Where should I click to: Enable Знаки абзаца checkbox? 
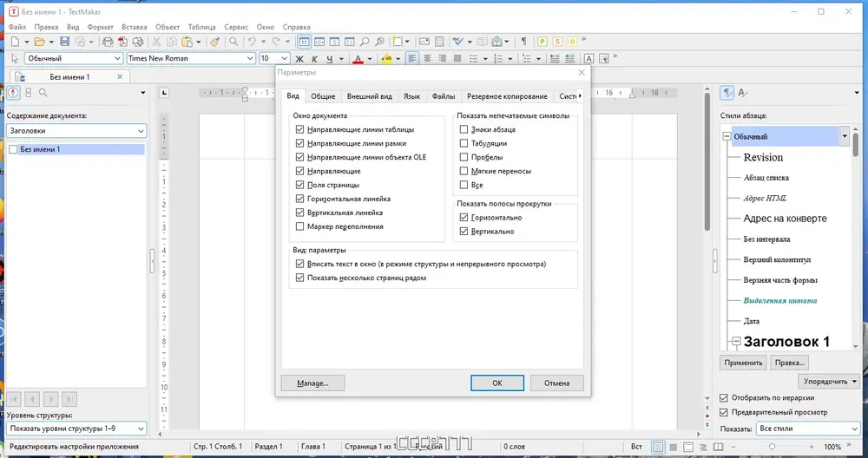point(464,129)
